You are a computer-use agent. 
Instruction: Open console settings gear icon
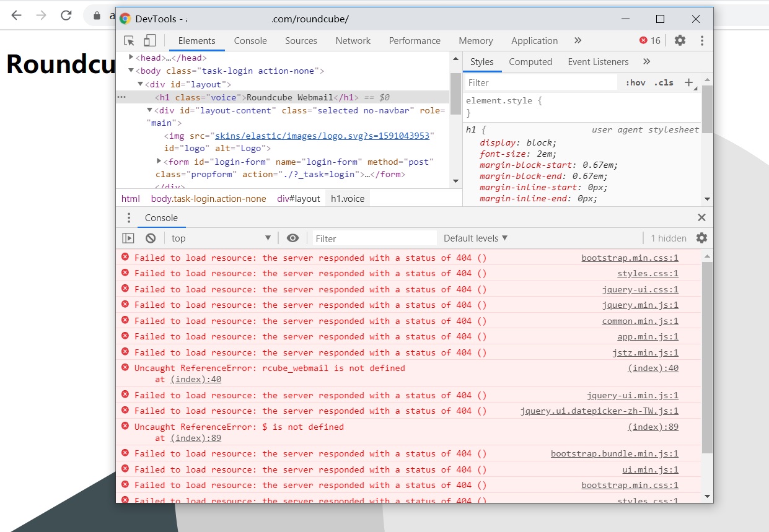701,238
